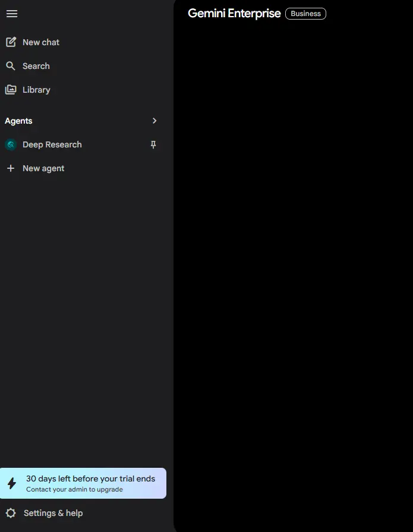Create a New agent
The width and height of the screenshot is (413, 532).
click(x=43, y=169)
